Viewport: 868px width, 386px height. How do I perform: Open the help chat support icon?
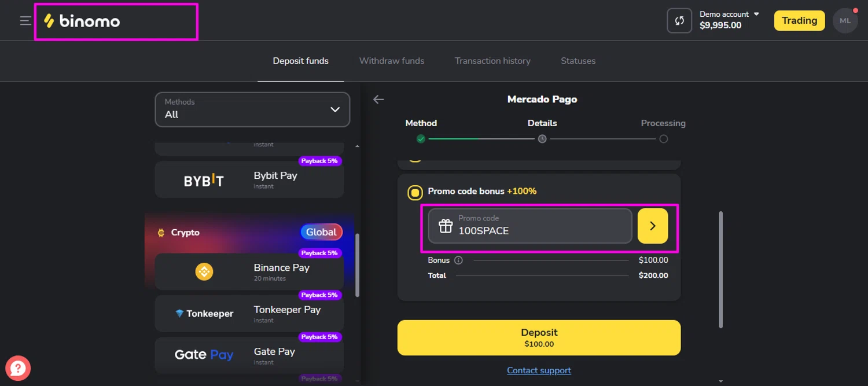pos(18,367)
